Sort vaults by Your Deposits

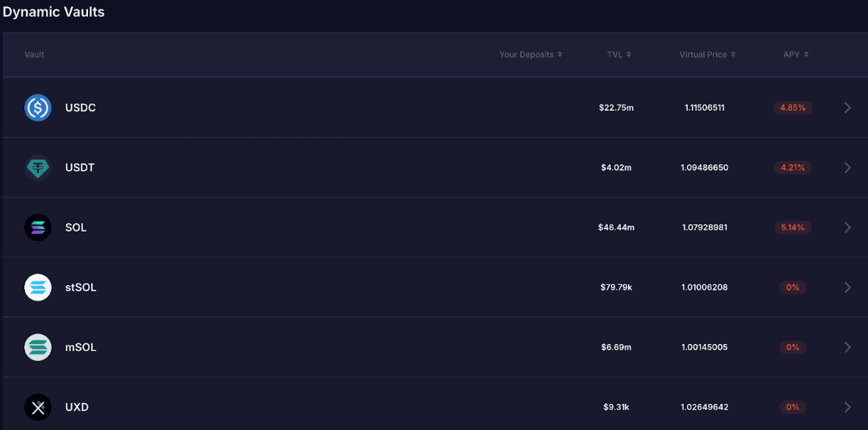tap(530, 55)
